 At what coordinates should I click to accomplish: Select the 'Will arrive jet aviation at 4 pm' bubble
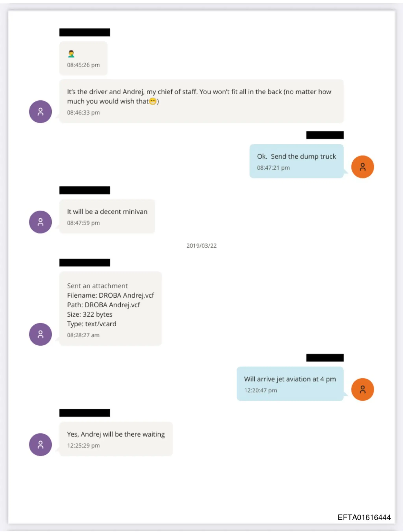[x=290, y=384]
